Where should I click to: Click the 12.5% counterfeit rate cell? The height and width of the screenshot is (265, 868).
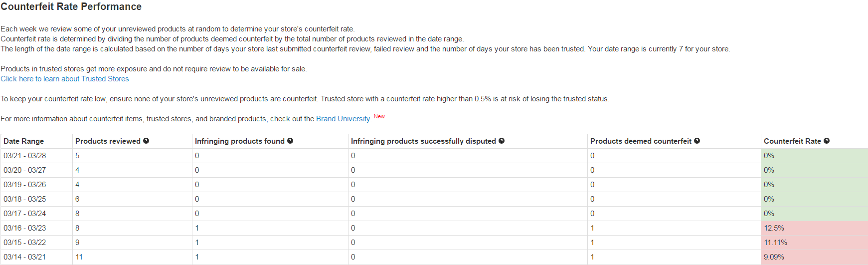(774, 228)
